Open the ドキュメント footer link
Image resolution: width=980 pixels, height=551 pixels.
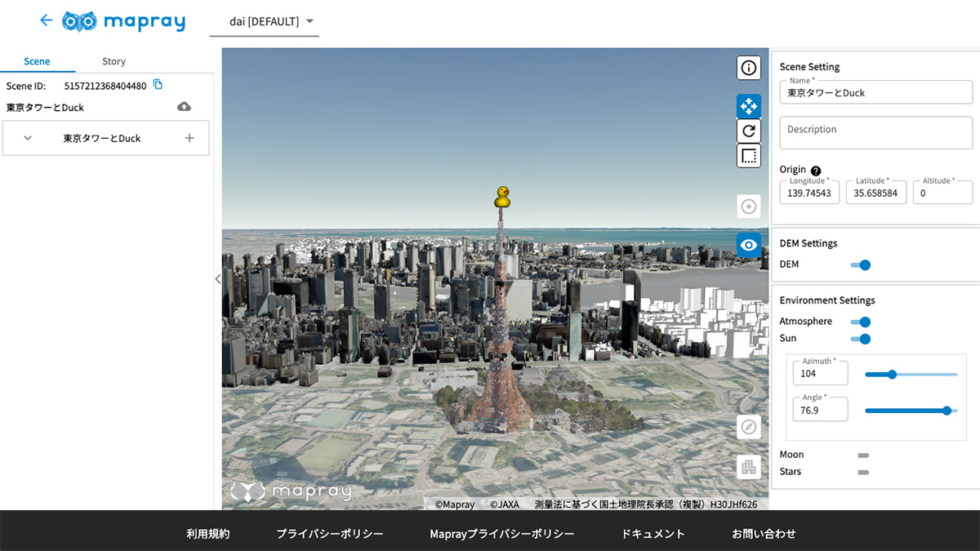[653, 534]
